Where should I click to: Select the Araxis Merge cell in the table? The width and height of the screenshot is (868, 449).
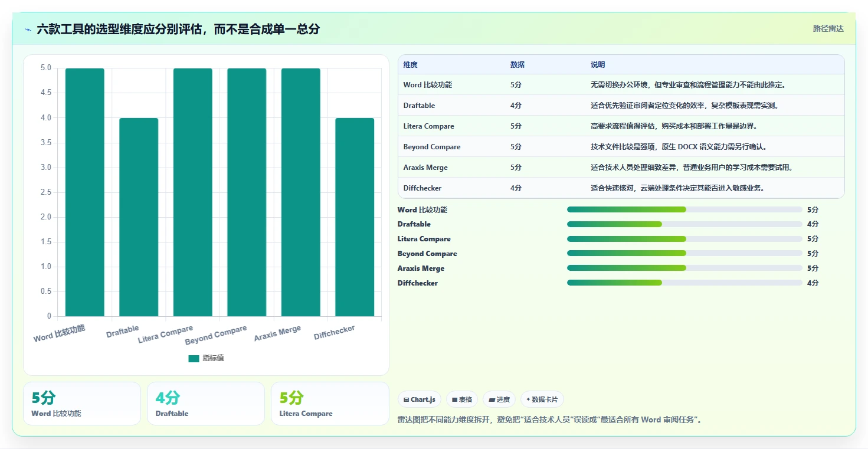425,168
